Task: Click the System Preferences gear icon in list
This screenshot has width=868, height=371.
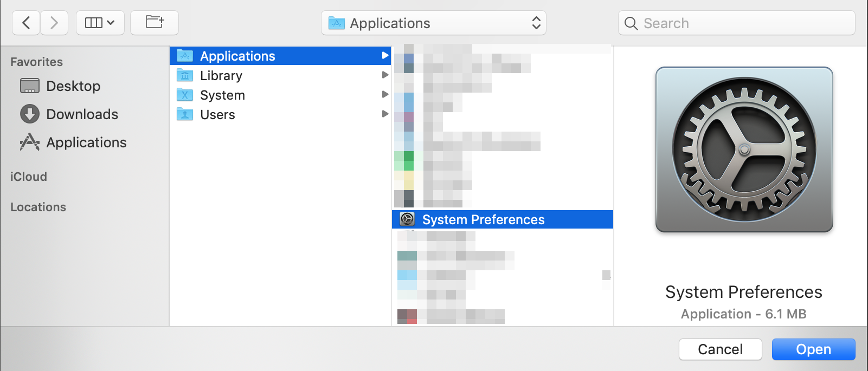Action: click(x=407, y=219)
